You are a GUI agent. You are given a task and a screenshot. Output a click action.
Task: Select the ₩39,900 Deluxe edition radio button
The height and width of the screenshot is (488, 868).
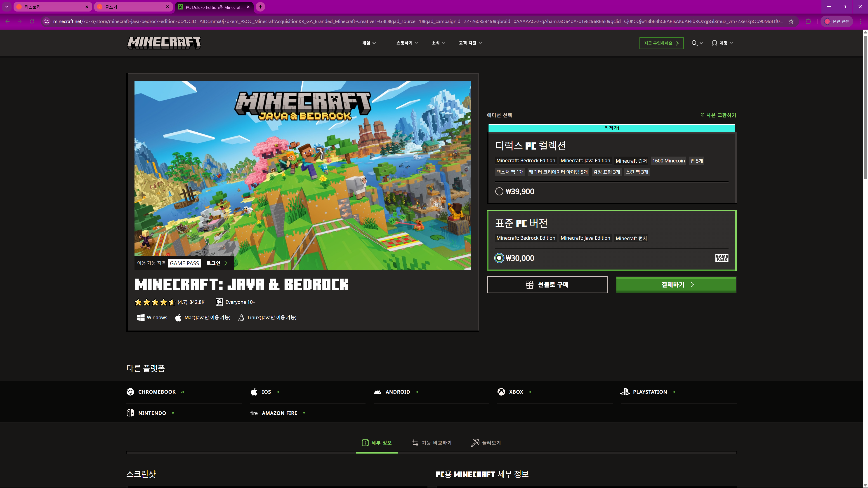pyautogui.click(x=499, y=191)
